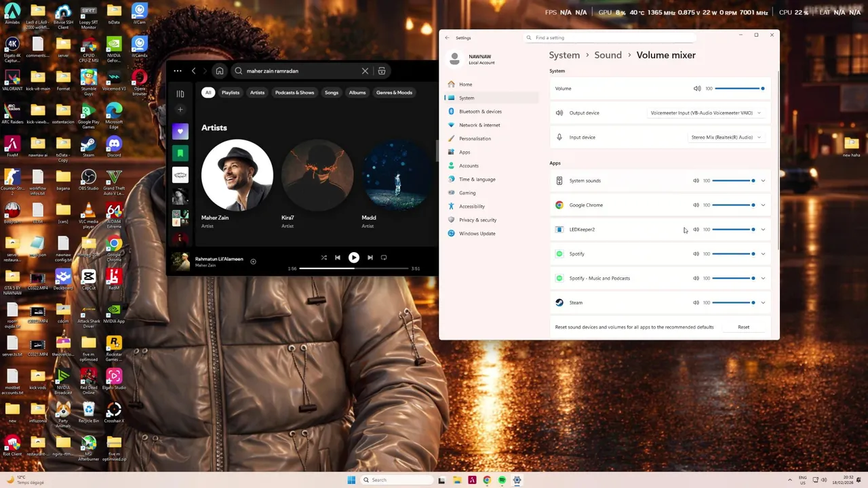Go back in Spotify navigation
This screenshot has width=868, height=488.
193,71
